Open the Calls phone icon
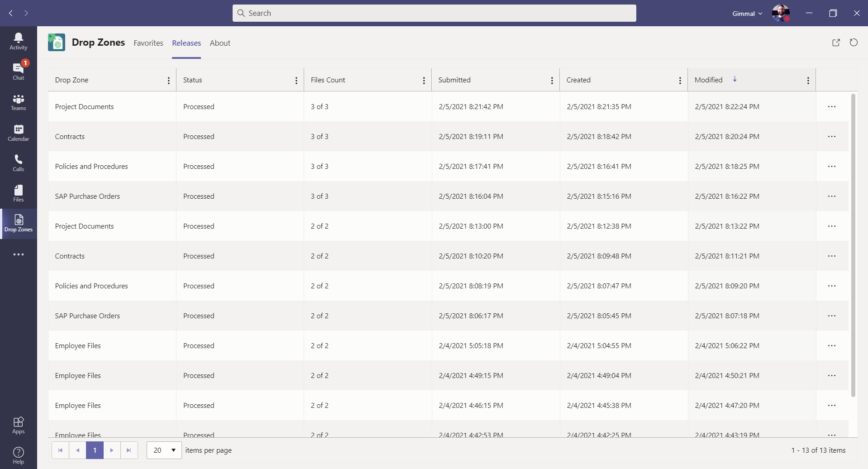868x469 pixels. point(18,163)
